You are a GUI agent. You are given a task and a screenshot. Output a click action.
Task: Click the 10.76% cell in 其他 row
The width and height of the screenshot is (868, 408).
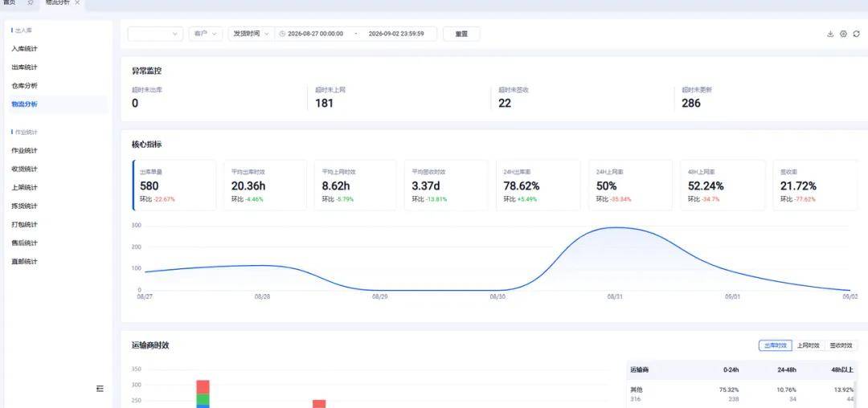[785, 390]
